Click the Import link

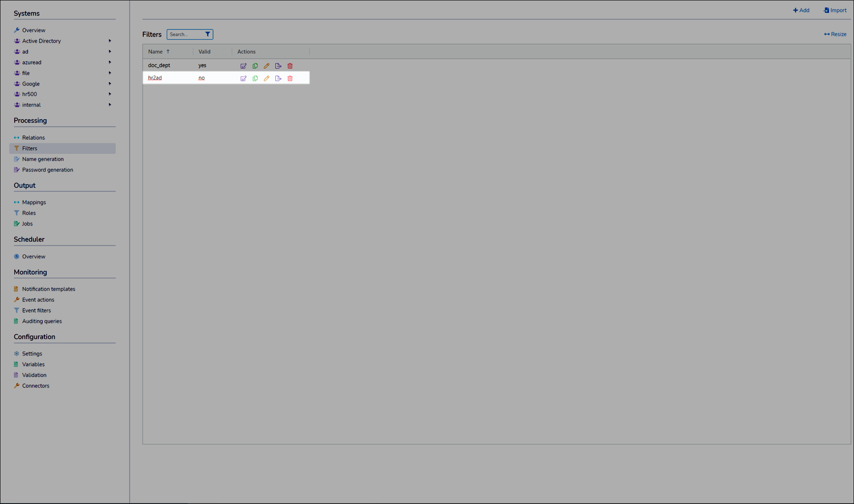835,10
